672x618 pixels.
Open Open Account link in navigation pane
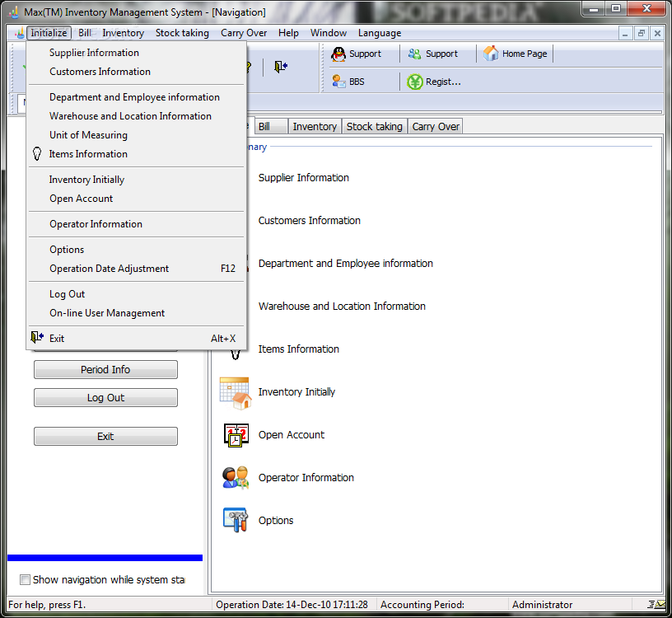(x=292, y=435)
